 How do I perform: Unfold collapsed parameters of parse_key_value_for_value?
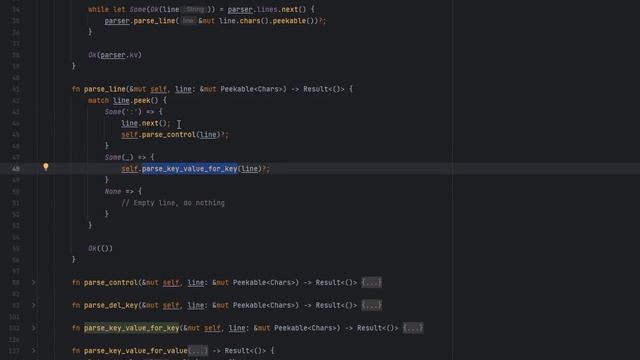point(198,351)
